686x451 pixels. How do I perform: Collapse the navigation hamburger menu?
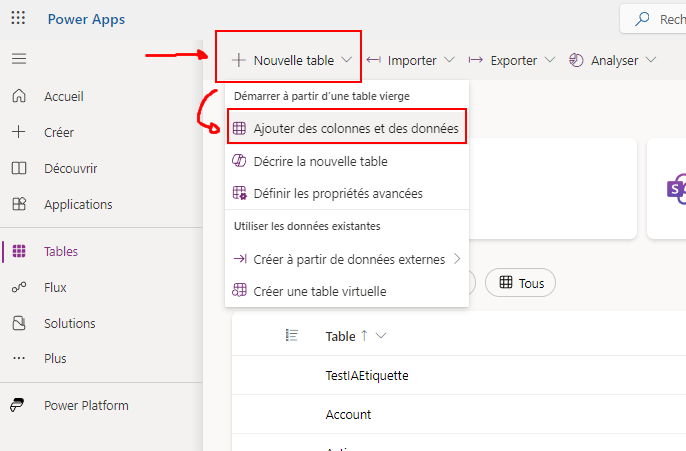[19, 59]
